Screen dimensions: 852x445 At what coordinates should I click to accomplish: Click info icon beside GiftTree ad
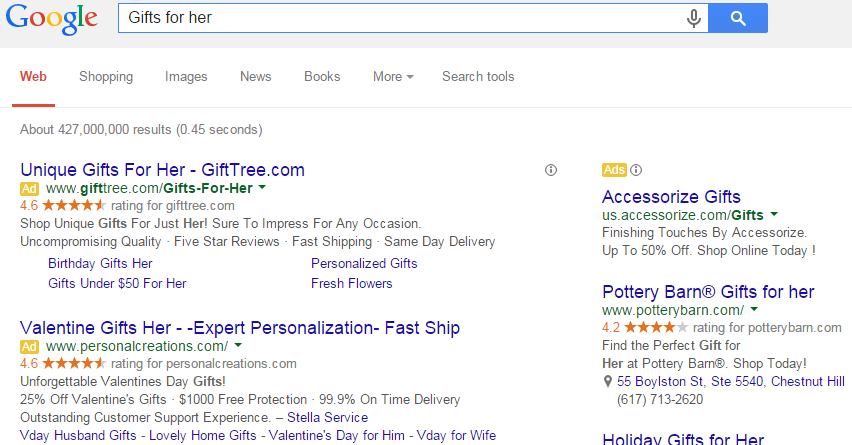pyautogui.click(x=550, y=170)
